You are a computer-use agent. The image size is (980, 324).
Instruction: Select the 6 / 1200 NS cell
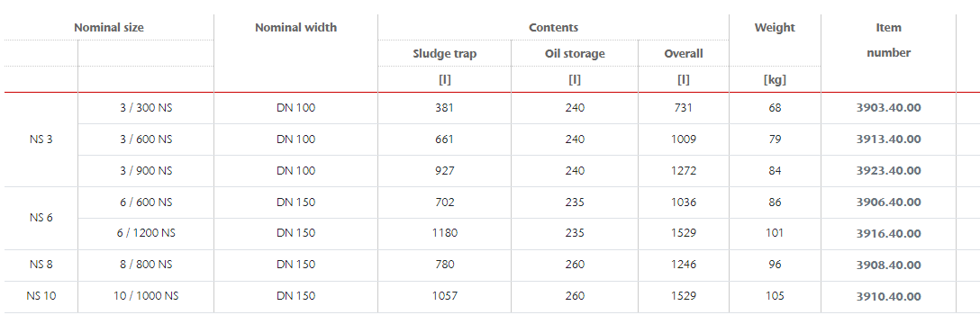pyautogui.click(x=146, y=233)
